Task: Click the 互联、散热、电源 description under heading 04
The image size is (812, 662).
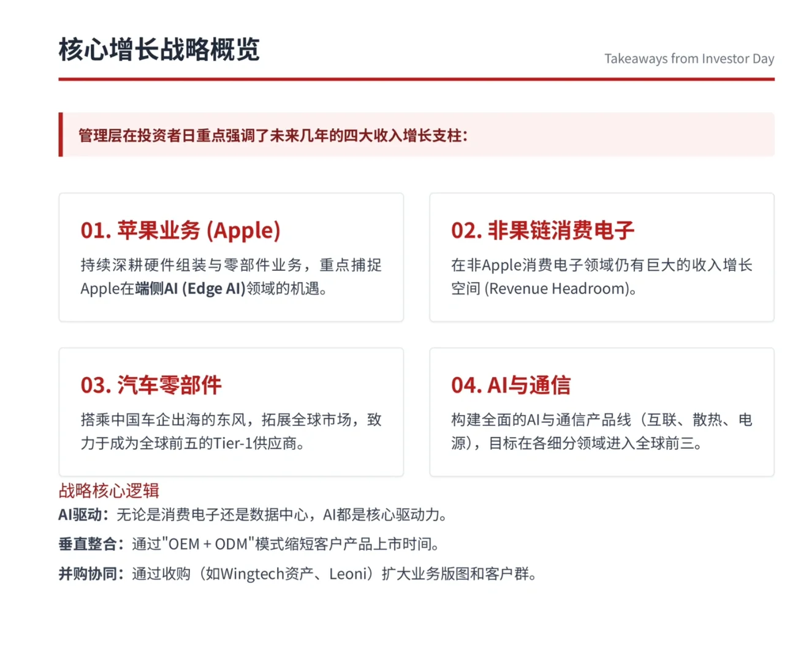Action: pos(602,432)
